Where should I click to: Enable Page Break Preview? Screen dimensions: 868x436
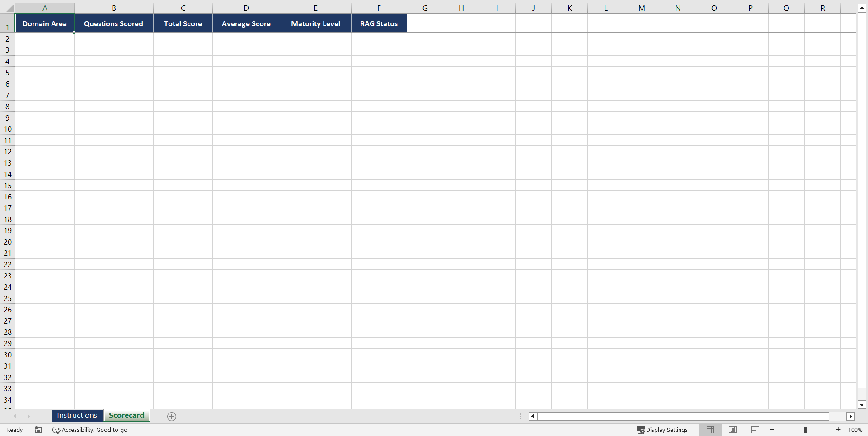click(x=755, y=430)
